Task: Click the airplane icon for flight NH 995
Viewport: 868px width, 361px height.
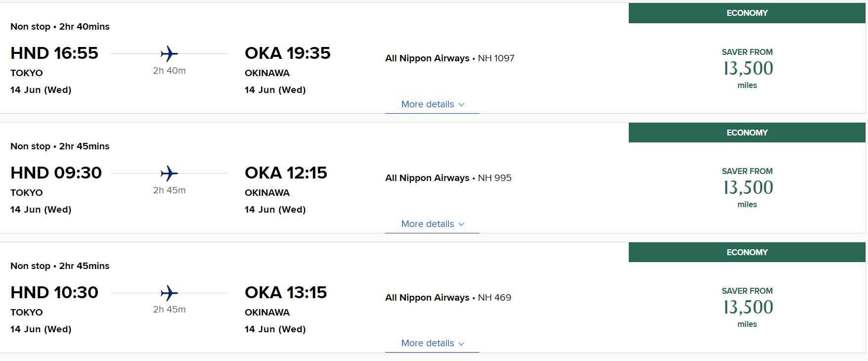Action: tap(169, 173)
